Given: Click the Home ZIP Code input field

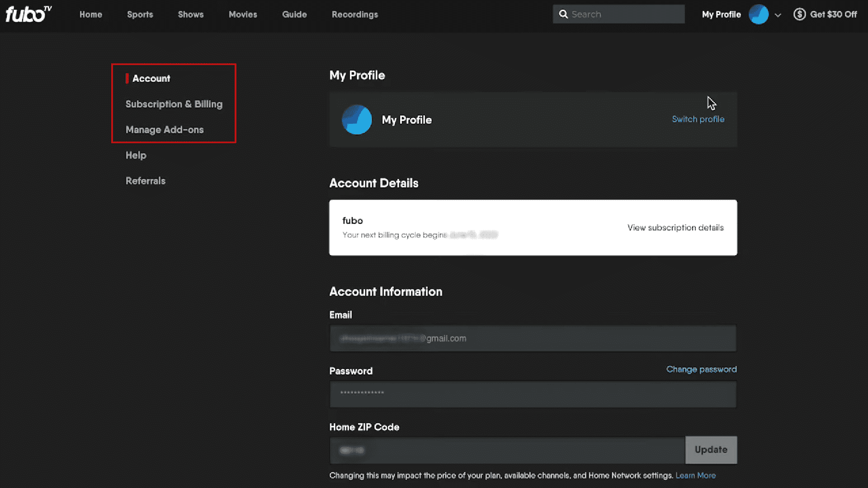Looking at the screenshot, I should click(507, 450).
